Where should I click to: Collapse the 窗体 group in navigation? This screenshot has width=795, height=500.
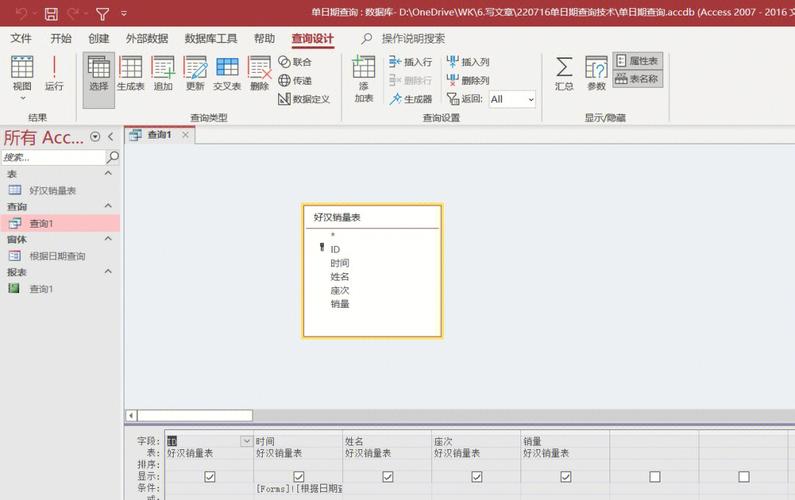[x=108, y=239]
